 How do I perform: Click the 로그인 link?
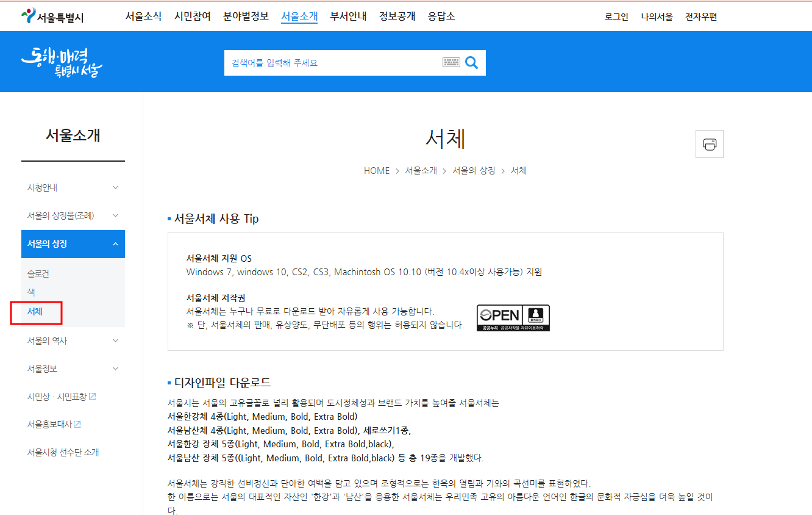[616, 16]
